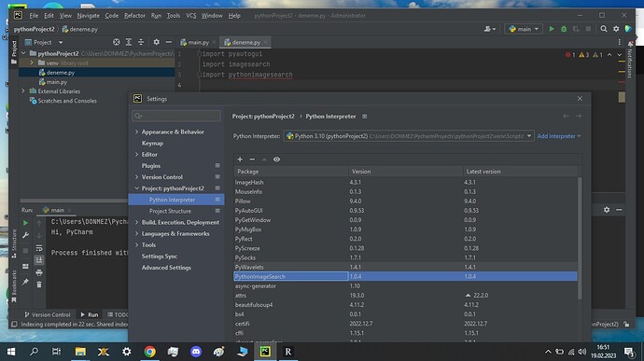Image resolution: width=644 pixels, height=361 pixels.
Task: Toggle show early releases eye icon
Action: click(x=277, y=160)
